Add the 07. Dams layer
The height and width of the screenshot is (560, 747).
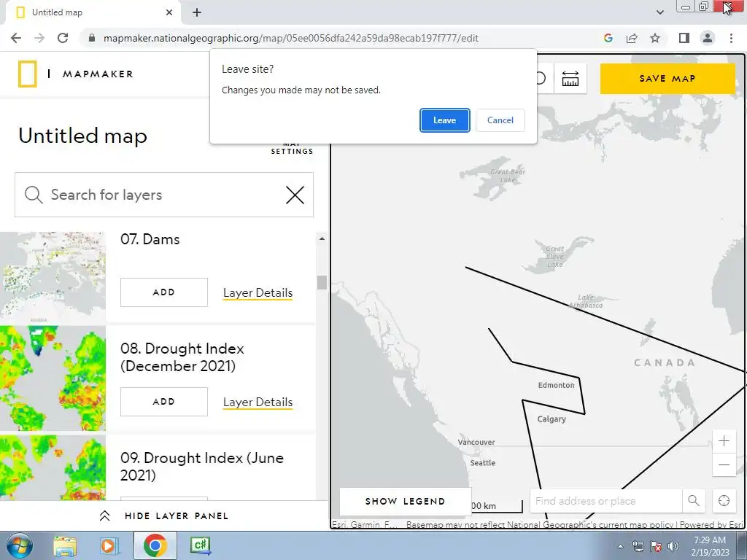(x=164, y=292)
